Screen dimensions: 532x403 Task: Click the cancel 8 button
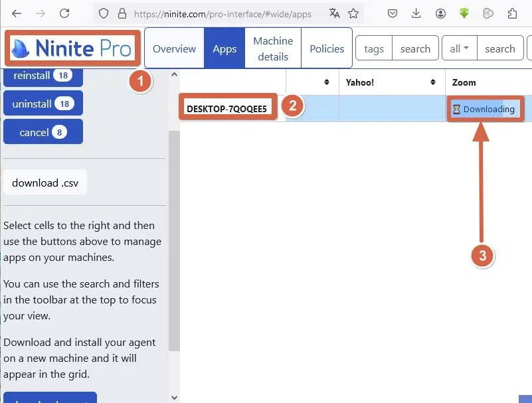[43, 131]
